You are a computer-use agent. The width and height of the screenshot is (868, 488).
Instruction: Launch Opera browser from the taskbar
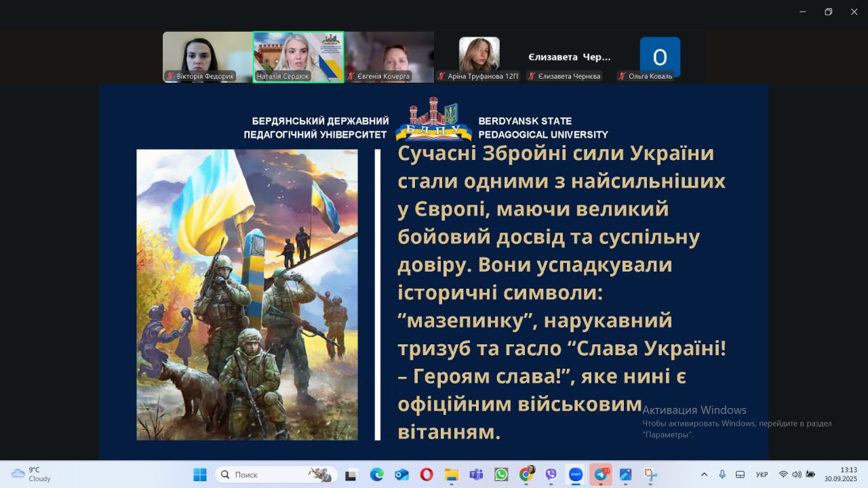pyautogui.click(x=427, y=474)
